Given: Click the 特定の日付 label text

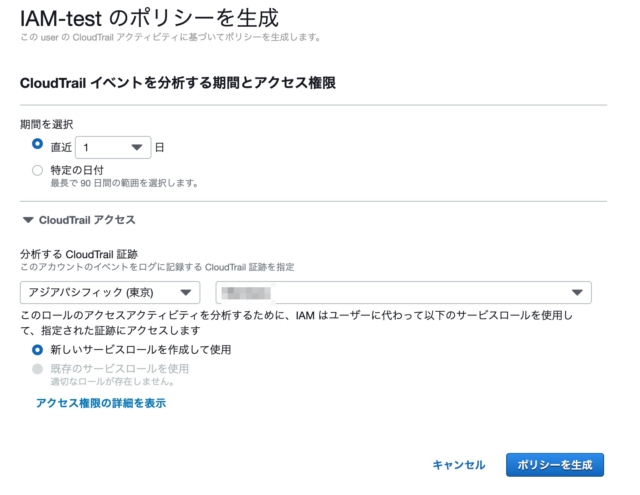Looking at the screenshot, I should coord(77,170).
